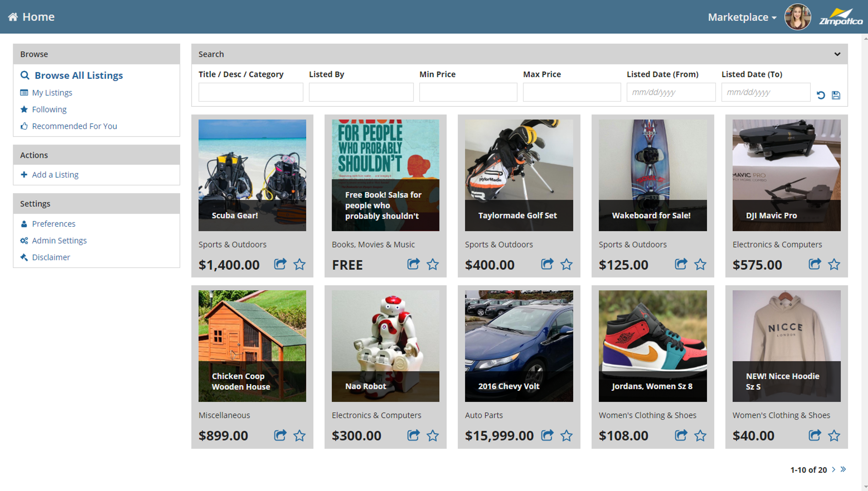Open the user profile avatar
868x491 pixels.
coord(797,17)
